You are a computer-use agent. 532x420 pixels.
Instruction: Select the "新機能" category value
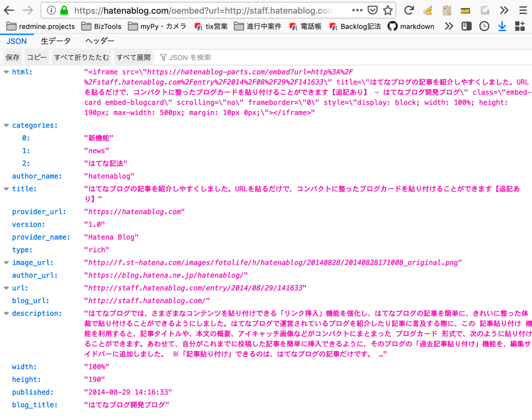tap(99, 138)
